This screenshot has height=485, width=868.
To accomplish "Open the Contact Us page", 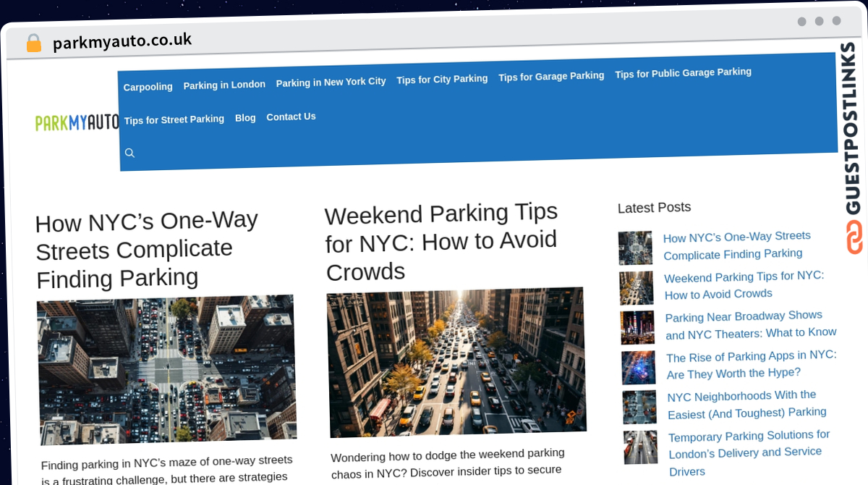I will pyautogui.click(x=291, y=117).
